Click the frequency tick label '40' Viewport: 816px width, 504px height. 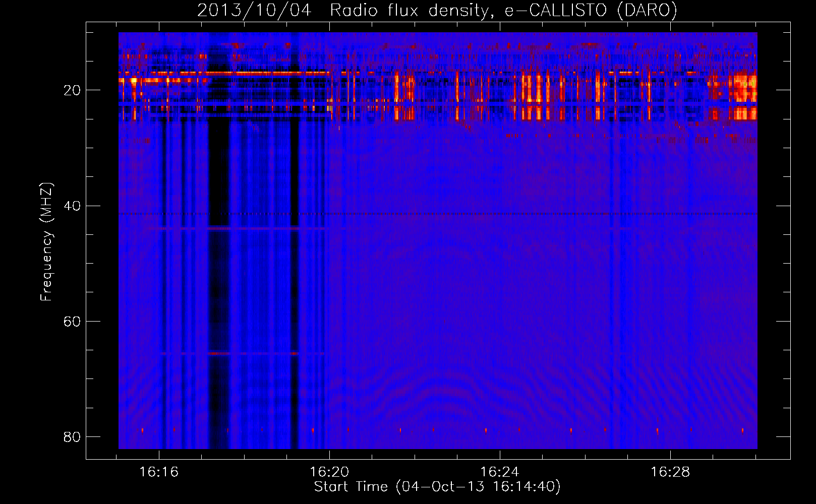(72, 206)
